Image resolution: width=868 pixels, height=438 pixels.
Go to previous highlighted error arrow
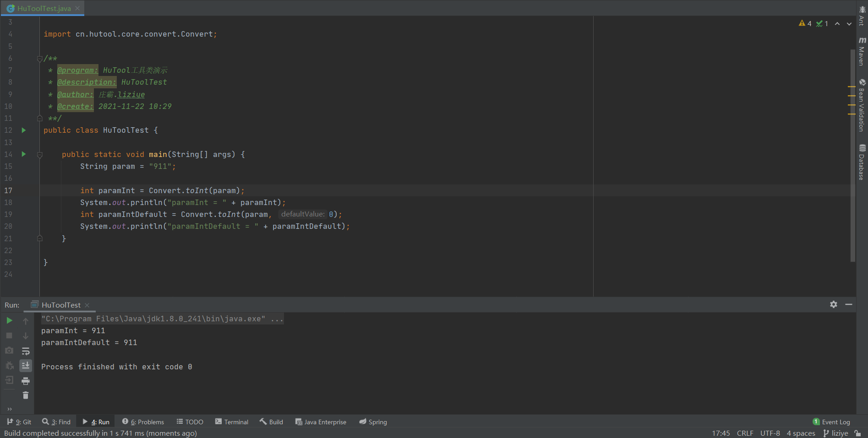[x=837, y=24]
